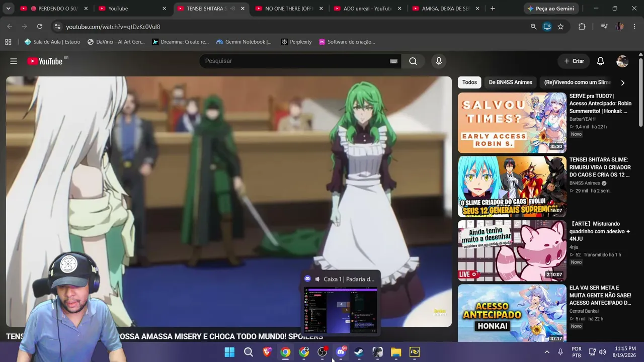Open the taskbar clock showing 11:15 PM

click(x=625, y=352)
